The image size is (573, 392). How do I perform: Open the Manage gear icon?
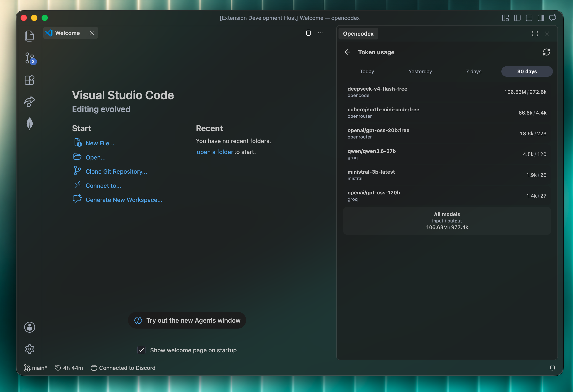[30, 349]
